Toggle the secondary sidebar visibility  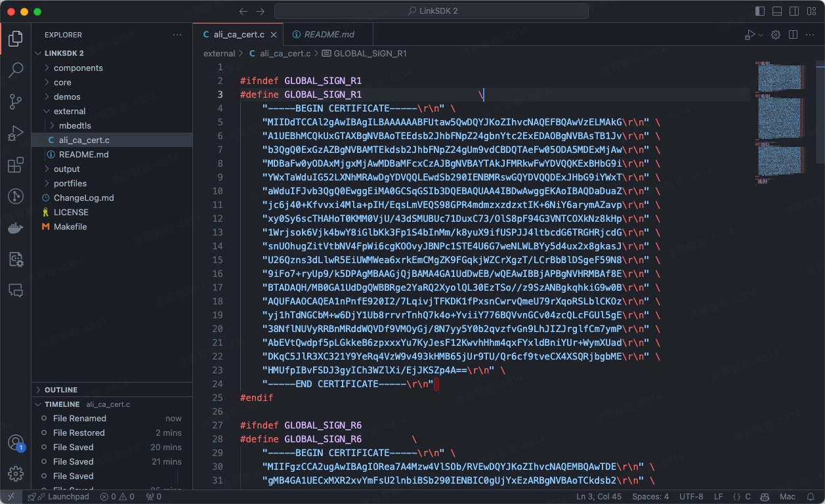click(794, 11)
